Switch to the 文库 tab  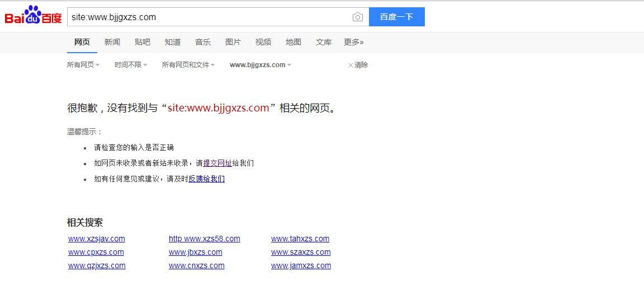click(x=324, y=42)
